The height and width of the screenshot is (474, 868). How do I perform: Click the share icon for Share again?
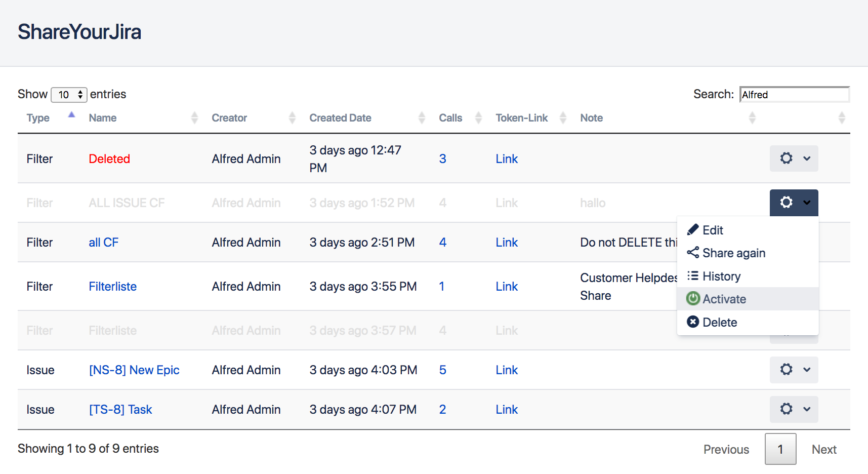coord(693,253)
